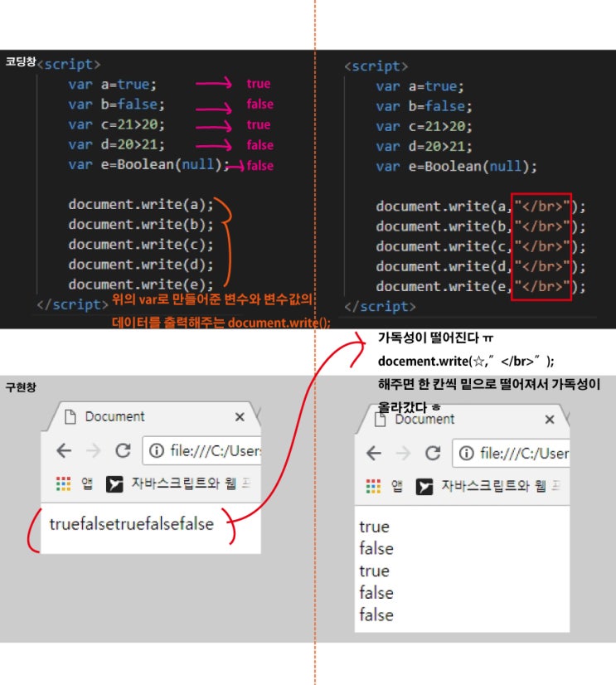Click truefalsetruefalsefalse output in left browser
This screenshot has width=616, height=685.
pyautogui.click(x=132, y=524)
